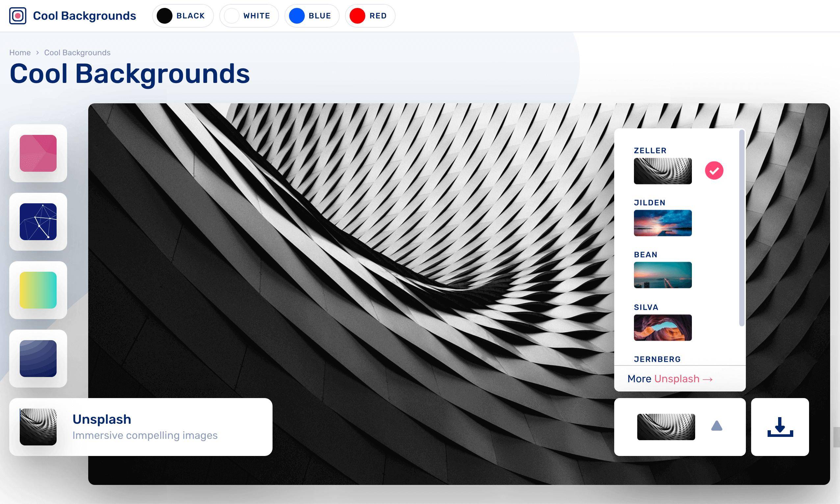The image size is (840, 504).
Task: Choose the Blue color filter
Action: [x=312, y=16]
